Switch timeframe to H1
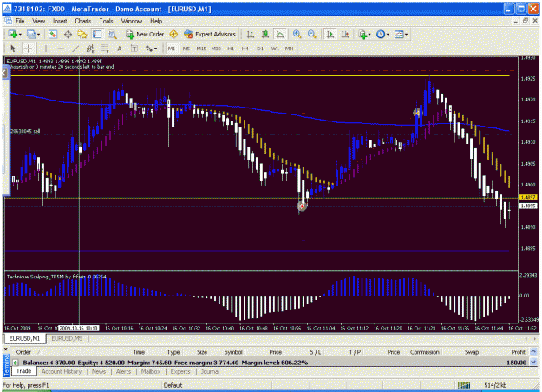Image resolution: width=542 pixels, height=392 pixels. coord(231,49)
